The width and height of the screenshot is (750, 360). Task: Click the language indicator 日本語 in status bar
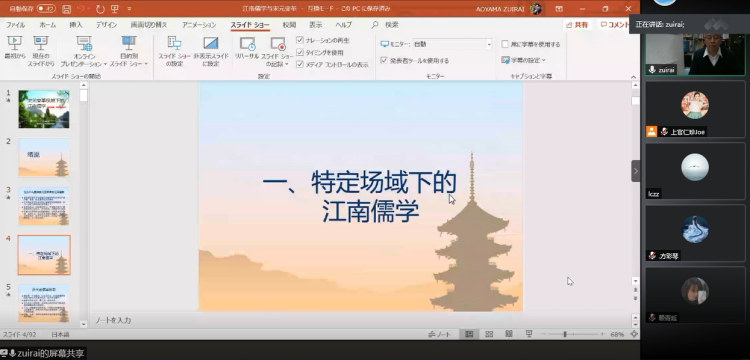point(60,334)
